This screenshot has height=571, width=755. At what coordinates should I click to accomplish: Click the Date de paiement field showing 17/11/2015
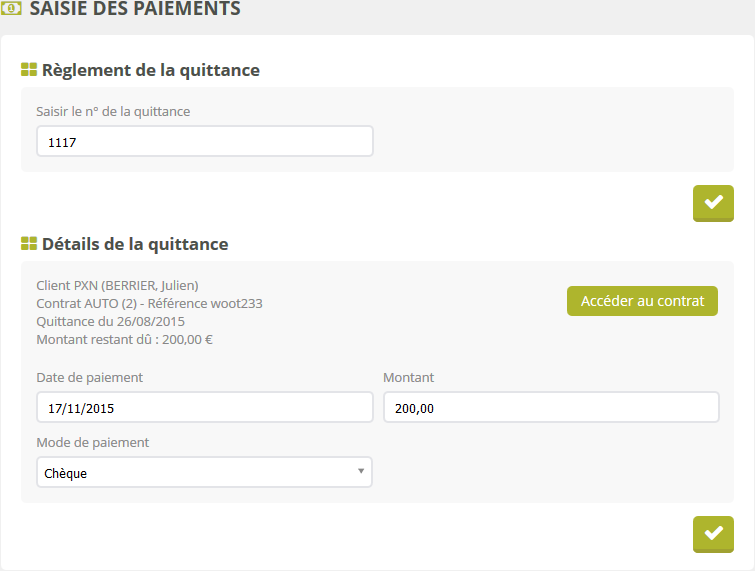(x=204, y=408)
